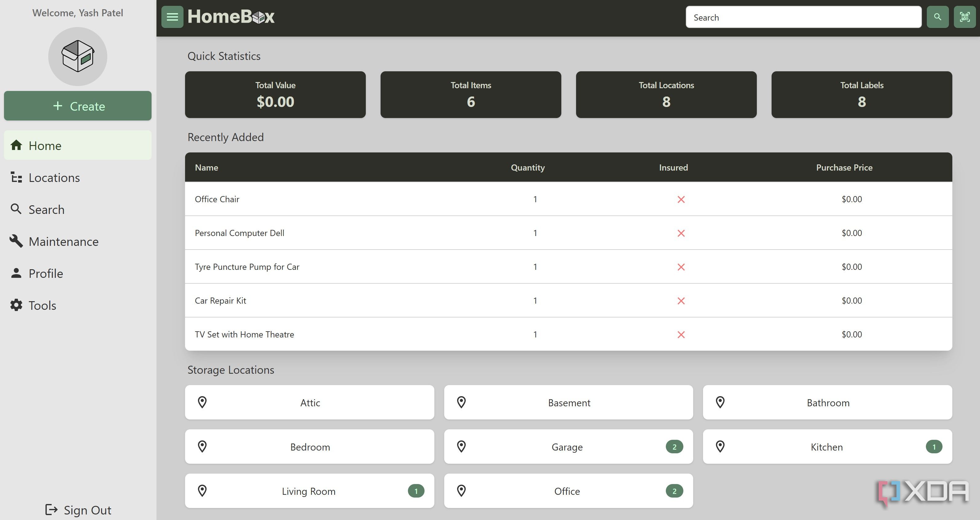Focus the top Search input field
The image size is (980, 520).
click(x=804, y=17)
